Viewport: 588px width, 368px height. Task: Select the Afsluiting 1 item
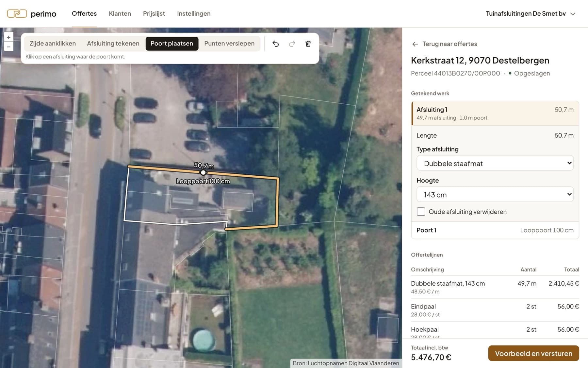495,113
